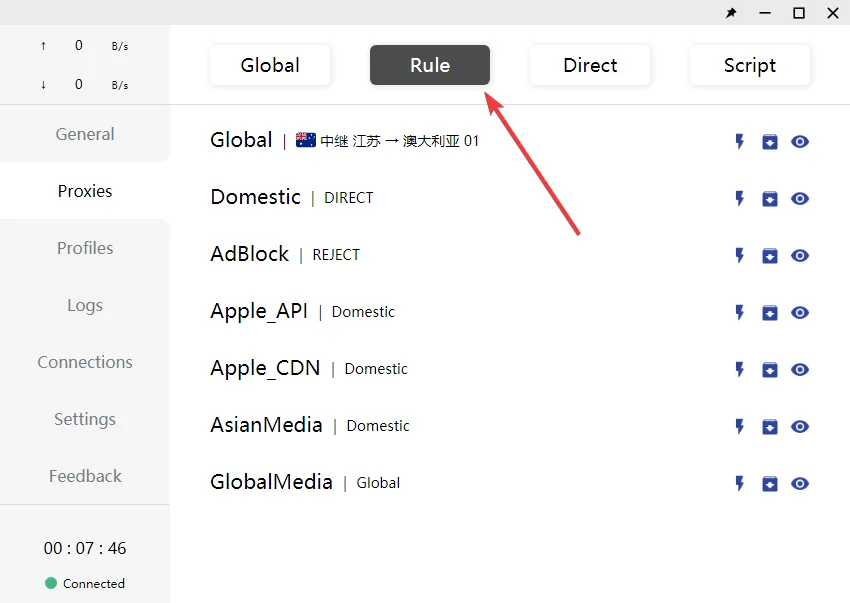Run latency test for Domestic group

point(740,199)
